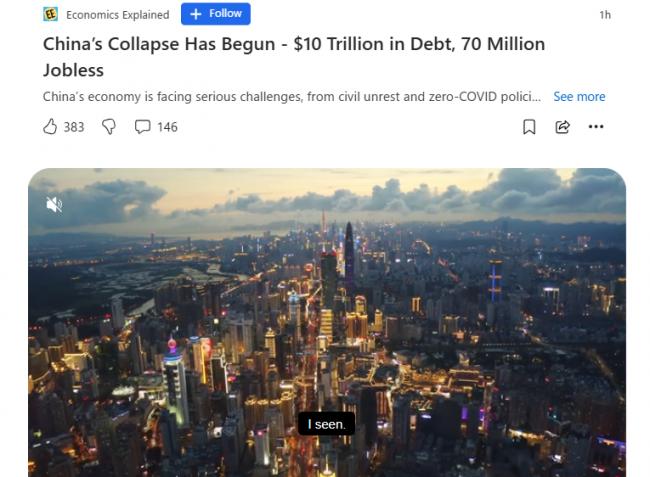Follow the Economics Explained channel
The image size is (650, 477).
pos(216,14)
